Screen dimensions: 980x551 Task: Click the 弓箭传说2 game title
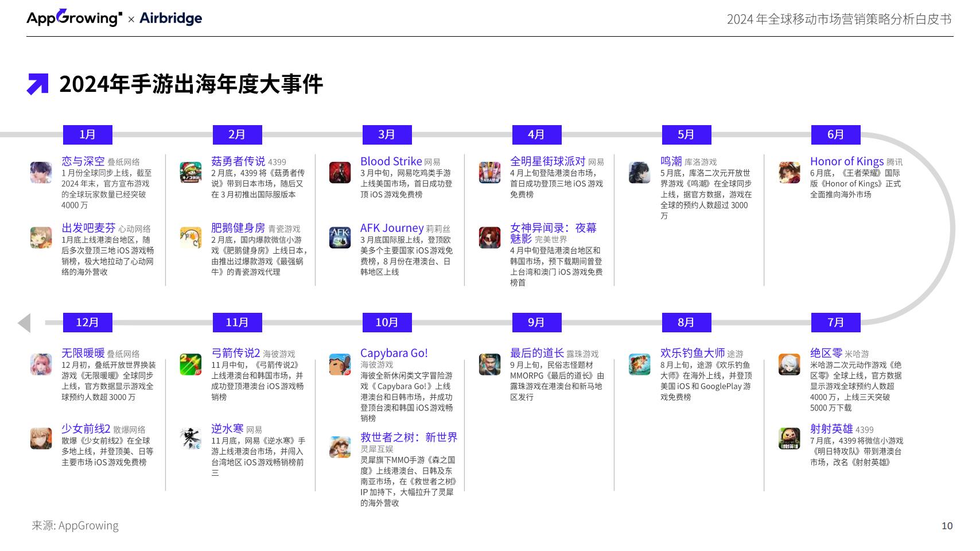236,353
